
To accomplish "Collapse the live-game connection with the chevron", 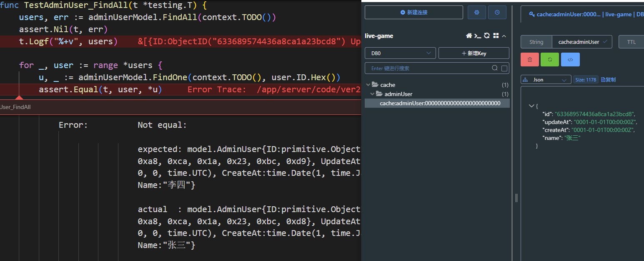I will pos(503,36).
